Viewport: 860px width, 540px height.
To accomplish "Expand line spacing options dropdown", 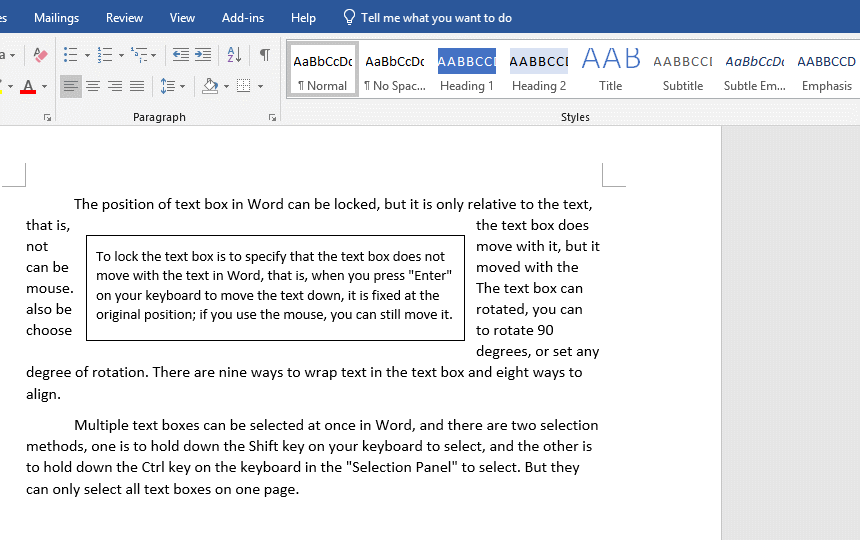I will pyautogui.click(x=182, y=87).
